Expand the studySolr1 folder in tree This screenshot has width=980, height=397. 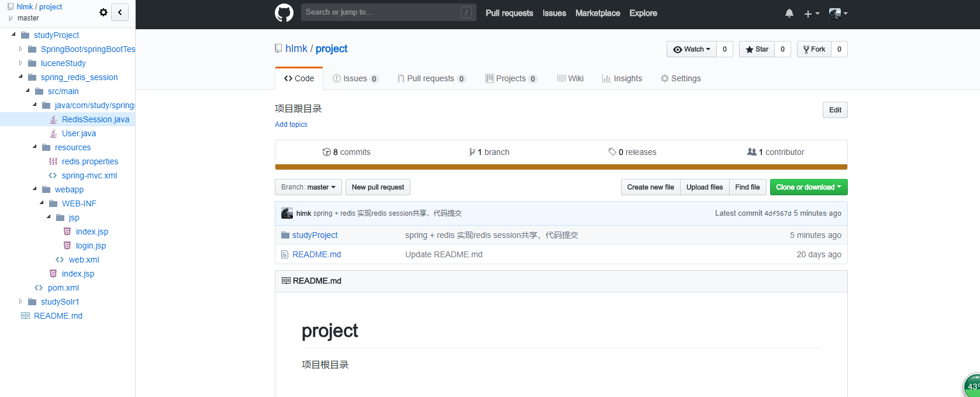(20, 302)
